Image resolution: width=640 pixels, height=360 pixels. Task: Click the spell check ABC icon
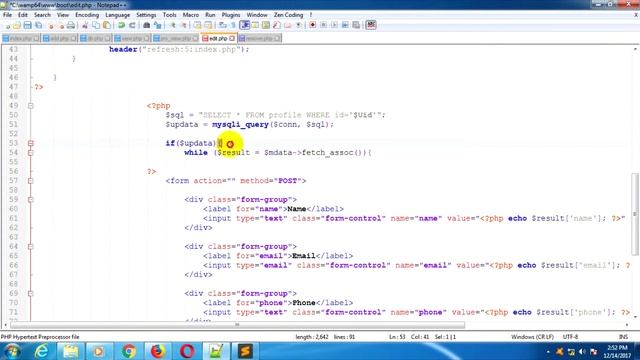[x=371, y=25]
